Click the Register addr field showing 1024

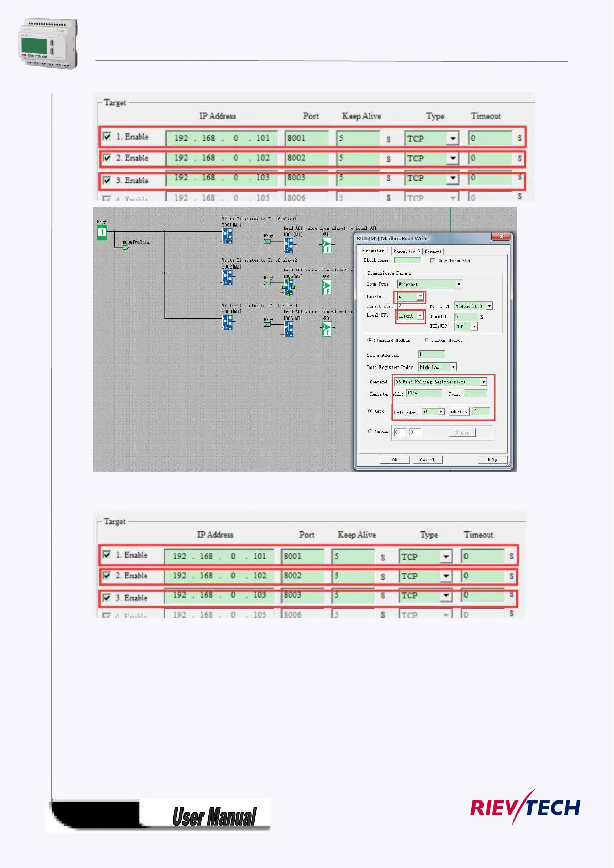click(x=424, y=393)
